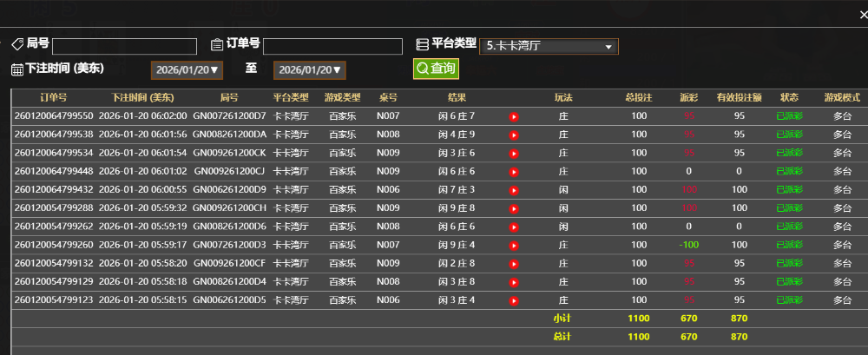
Task: Select round number GN006261200D9
Action: [229, 189]
